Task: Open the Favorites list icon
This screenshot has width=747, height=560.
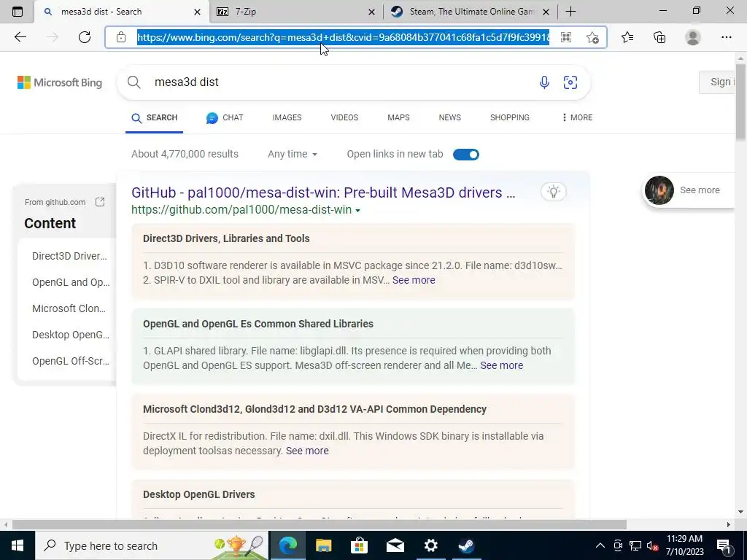Action: tap(627, 37)
